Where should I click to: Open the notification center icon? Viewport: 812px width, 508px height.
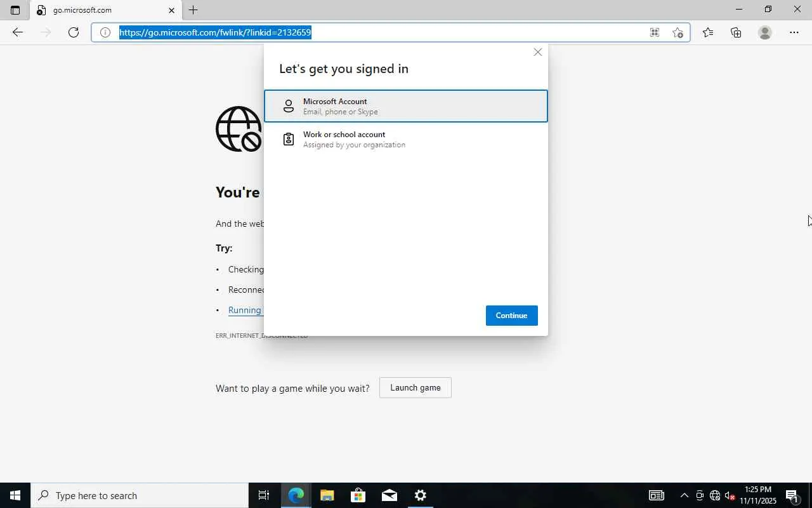792,495
